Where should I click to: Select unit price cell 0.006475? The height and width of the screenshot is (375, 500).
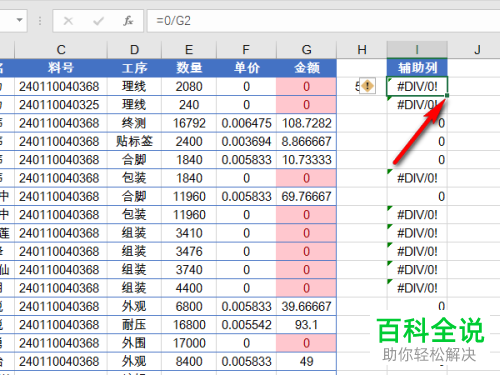(x=246, y=123)
